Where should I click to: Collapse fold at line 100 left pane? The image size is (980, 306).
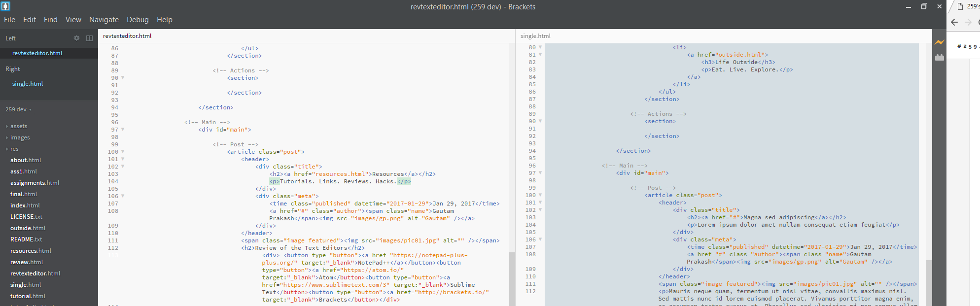123,152
